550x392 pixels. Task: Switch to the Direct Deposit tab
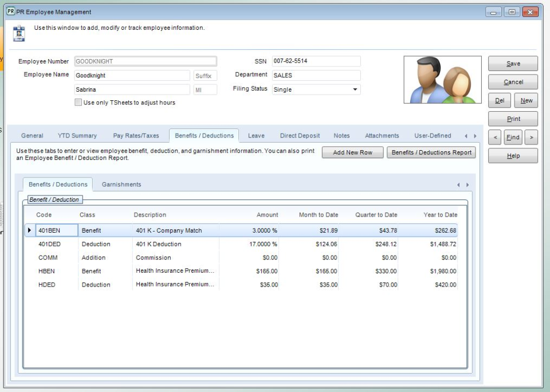click(x=300, y=135)
